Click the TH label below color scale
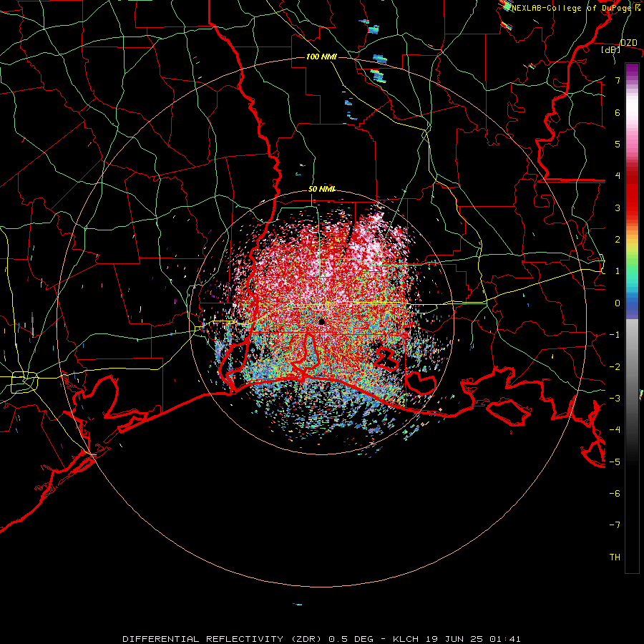Image resolution: width=644 pixels, height=644 pixels. (615, 557)
